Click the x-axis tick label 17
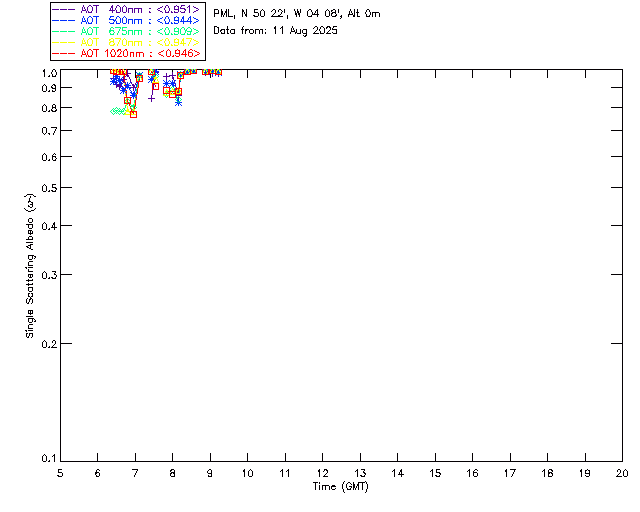Viewport: 640px width, 512px height. 510,473
